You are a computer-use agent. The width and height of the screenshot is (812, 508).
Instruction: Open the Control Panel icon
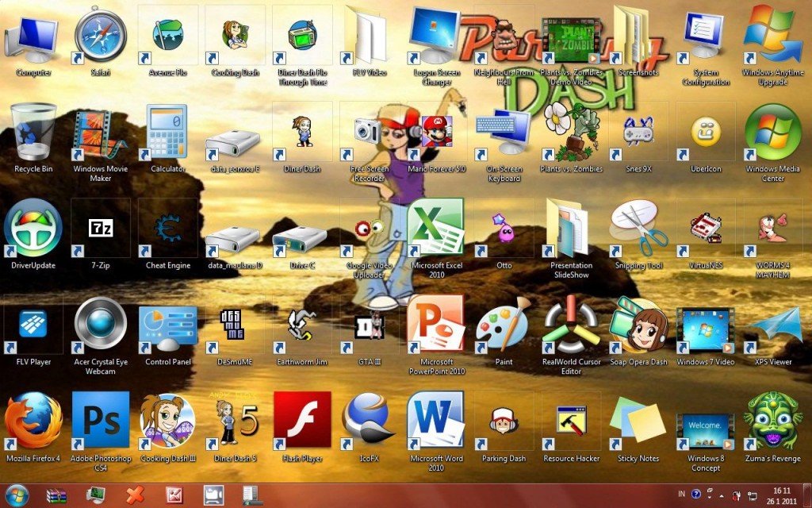point(167,324)
